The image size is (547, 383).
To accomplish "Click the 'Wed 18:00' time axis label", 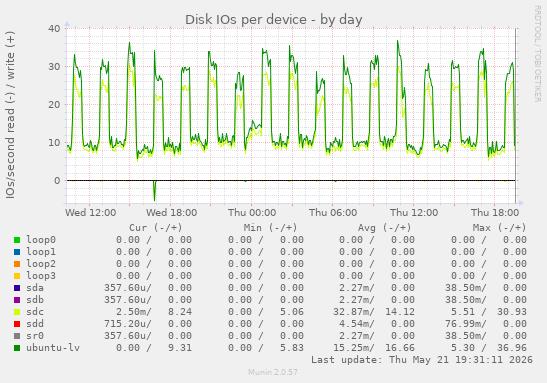I will click(172, 212).
